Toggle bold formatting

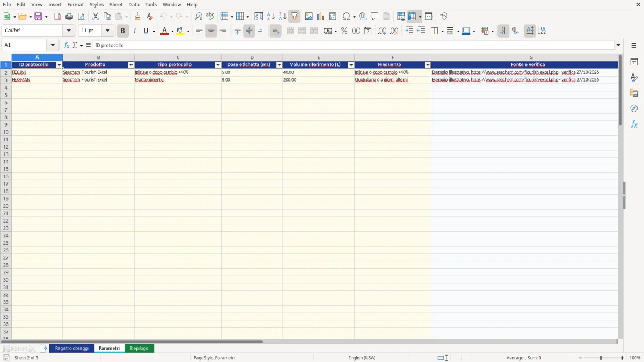pos(123,31)
